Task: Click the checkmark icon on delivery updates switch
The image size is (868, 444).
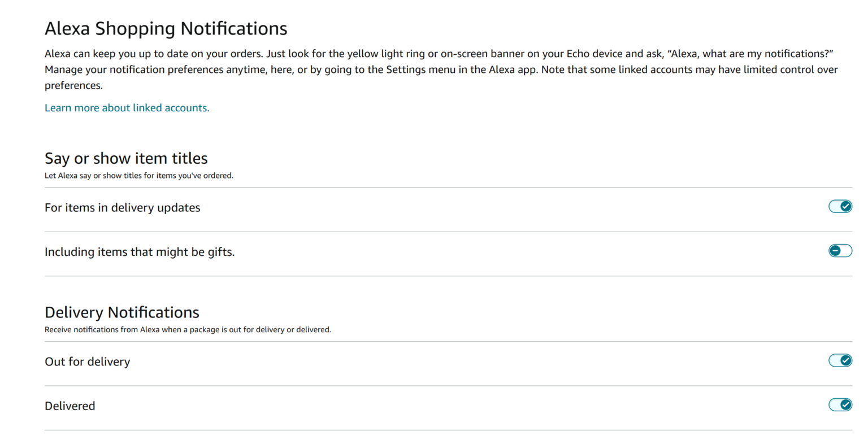Action: click(x=845, y=207)
